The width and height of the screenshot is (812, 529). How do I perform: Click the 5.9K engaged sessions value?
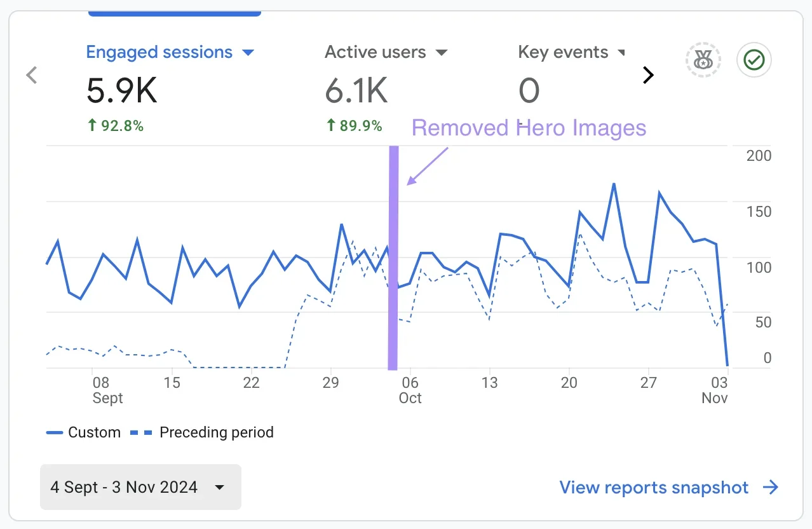tap(122, 90)
